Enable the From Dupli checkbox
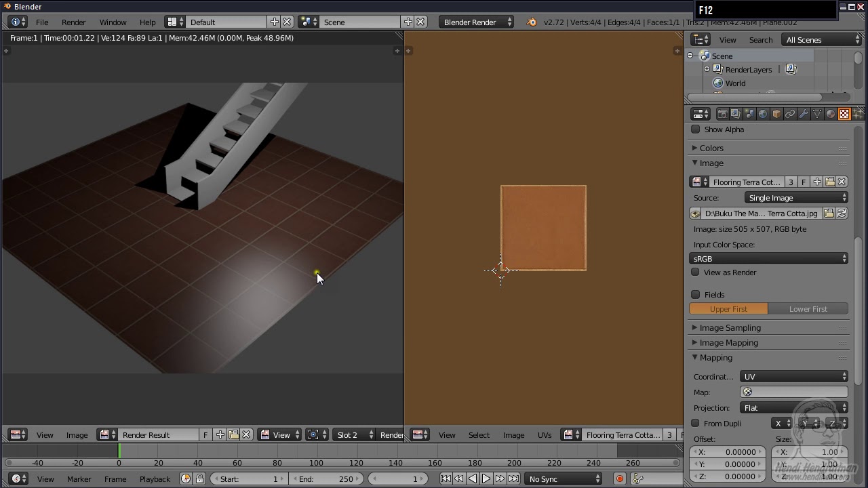This screenshot has width=868, height=488. pyautogui.click(x=695, y=424)
